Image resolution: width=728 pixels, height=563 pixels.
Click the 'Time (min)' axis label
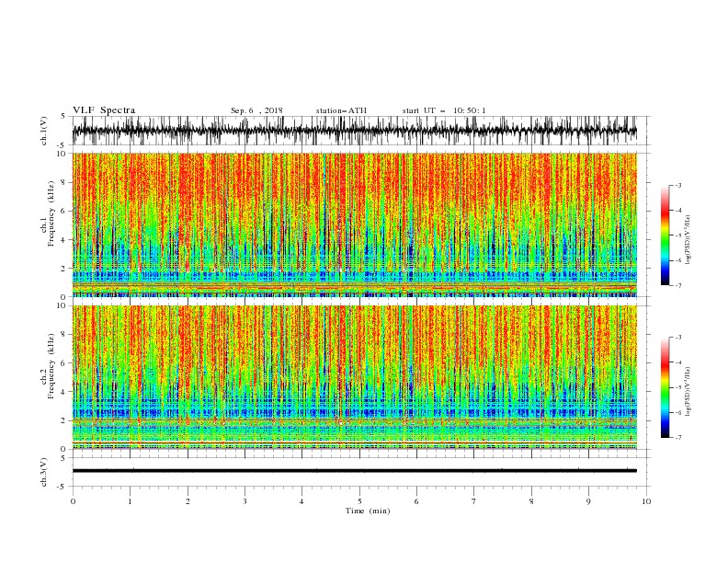click(x=368, y=511)
